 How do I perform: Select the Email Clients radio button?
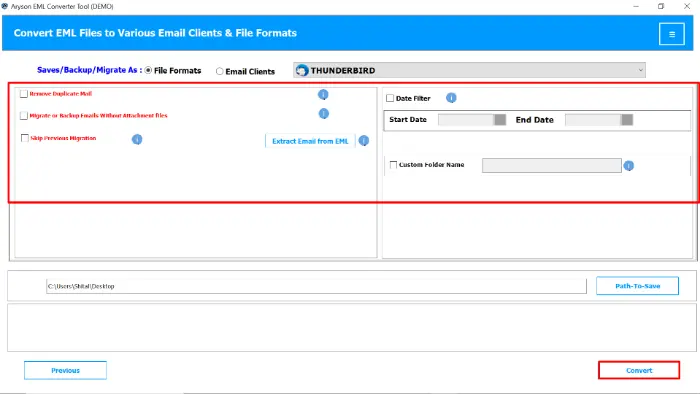pyautogui.click(x=220, y=71)
